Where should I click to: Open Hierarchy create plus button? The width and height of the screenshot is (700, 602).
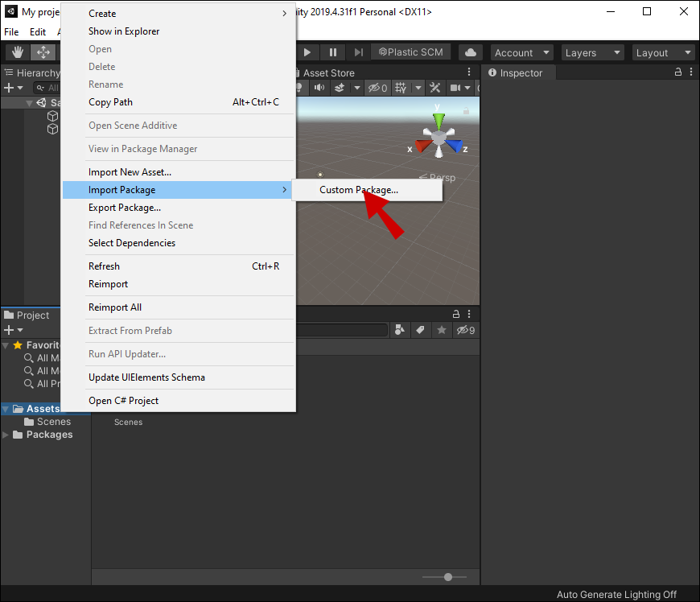coord(9,88)
